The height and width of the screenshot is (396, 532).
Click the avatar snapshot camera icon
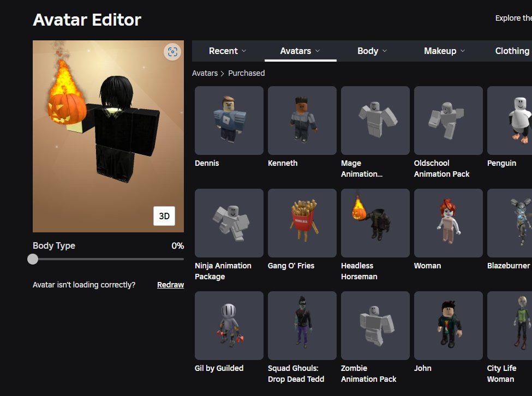[172, 52]
